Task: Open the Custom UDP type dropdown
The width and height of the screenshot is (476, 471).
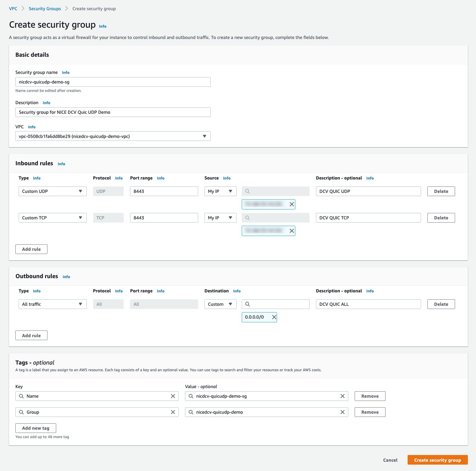Action: coord(52,191)
